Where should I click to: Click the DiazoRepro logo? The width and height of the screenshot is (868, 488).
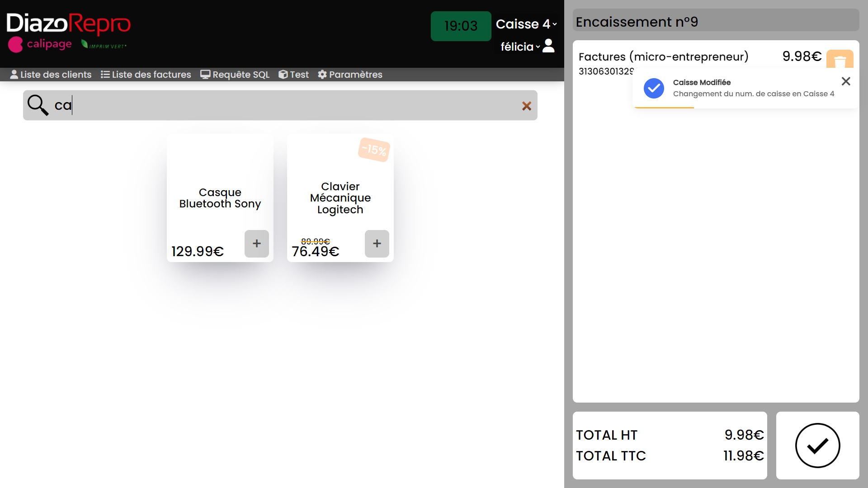(x=68, y=24)
